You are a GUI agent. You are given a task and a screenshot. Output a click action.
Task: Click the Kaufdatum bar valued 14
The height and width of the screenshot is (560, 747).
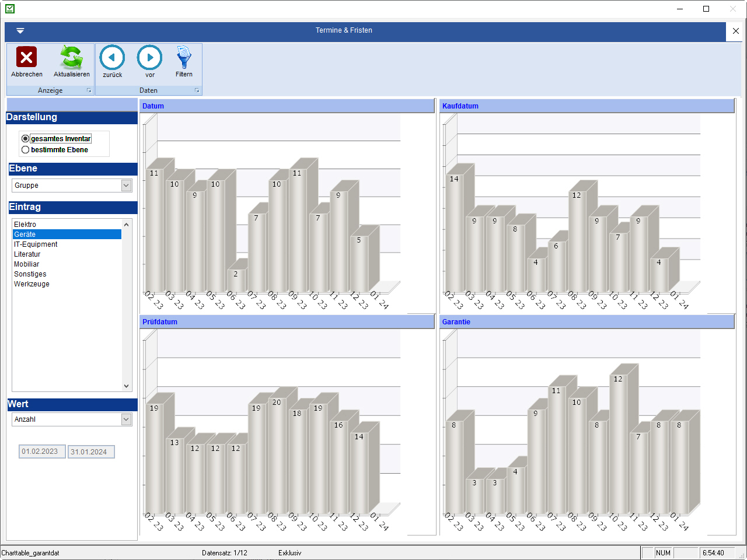tap(454, 233)
